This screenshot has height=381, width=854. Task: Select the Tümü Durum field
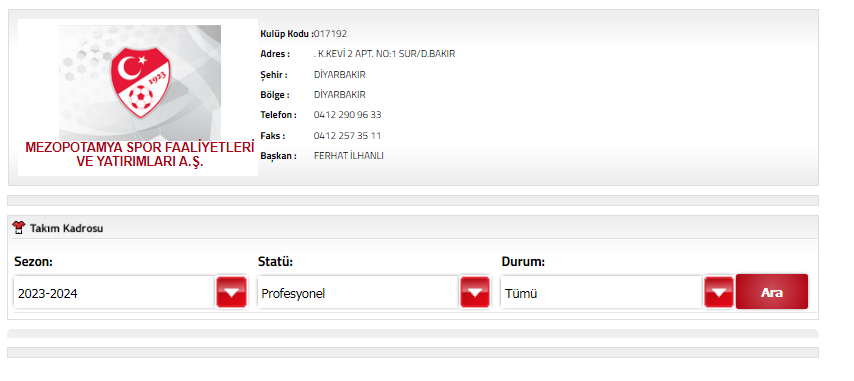click(602, 293)
